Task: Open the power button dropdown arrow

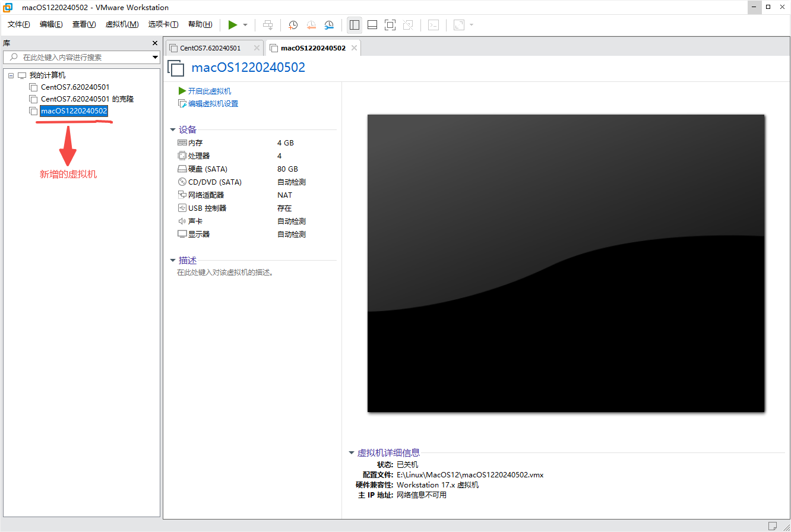Action: 244,25
